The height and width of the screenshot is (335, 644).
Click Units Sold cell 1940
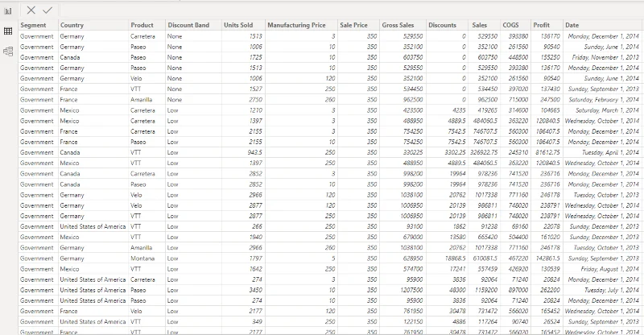click(255, 238)
